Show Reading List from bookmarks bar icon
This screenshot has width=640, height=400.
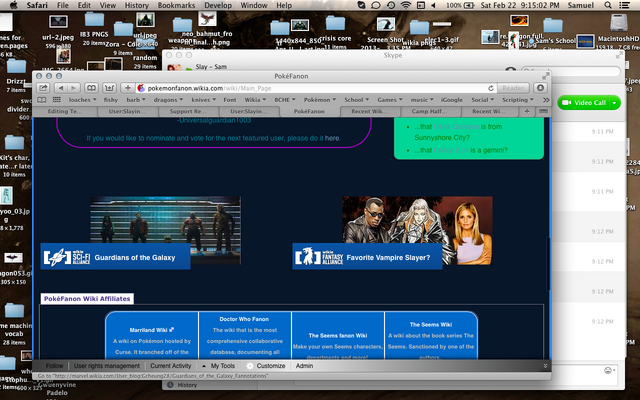point(42,100)
